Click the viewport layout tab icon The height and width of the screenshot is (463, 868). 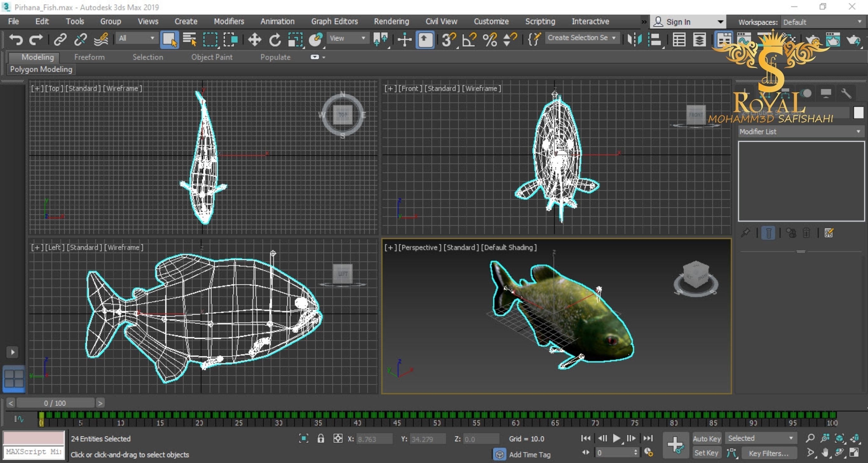14,379
